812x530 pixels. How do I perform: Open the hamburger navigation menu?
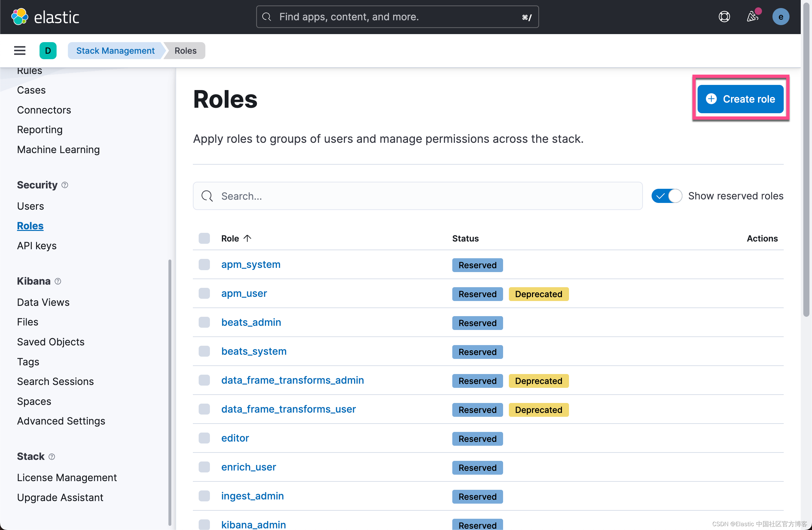tap(20, 50)
